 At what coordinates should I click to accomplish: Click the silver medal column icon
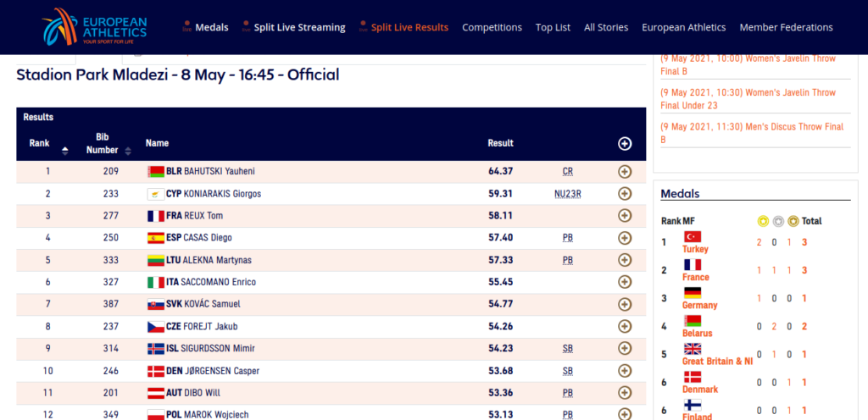pos(778,221)
